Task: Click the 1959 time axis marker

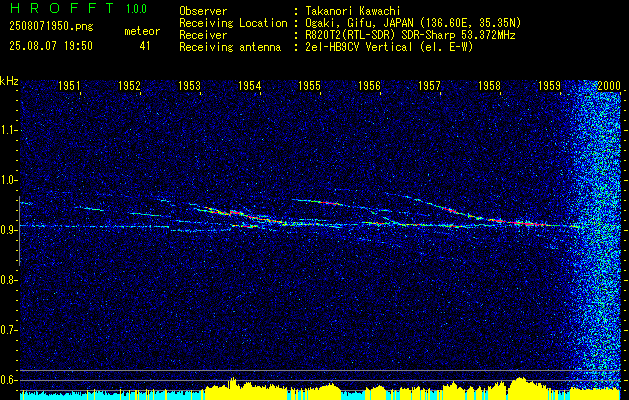Action: pyautogui.click(x=550, y=85)
